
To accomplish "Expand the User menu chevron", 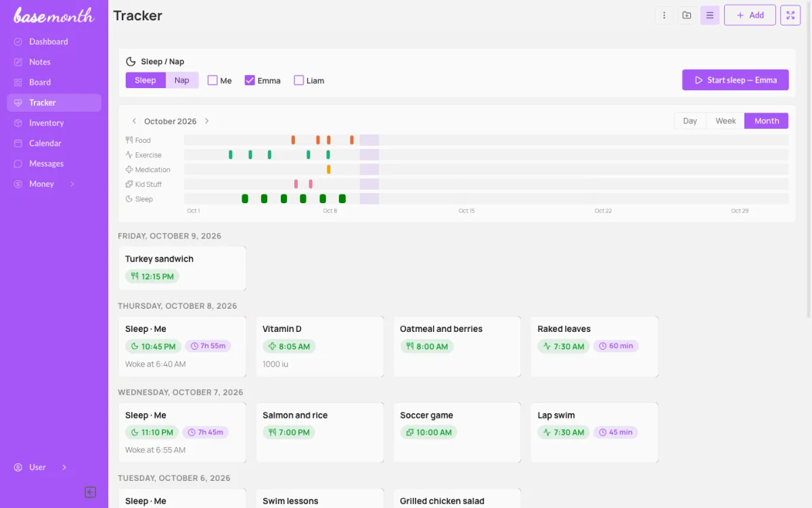I will (64, 467).
